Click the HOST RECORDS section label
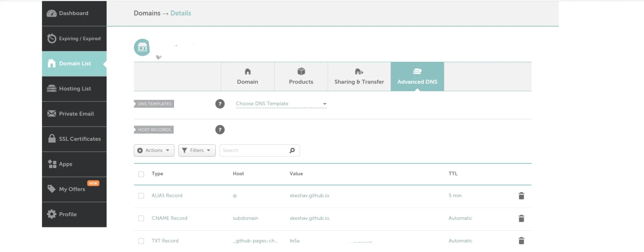The width and height of the screenshot is (644, 252). [x=154, y=130]
